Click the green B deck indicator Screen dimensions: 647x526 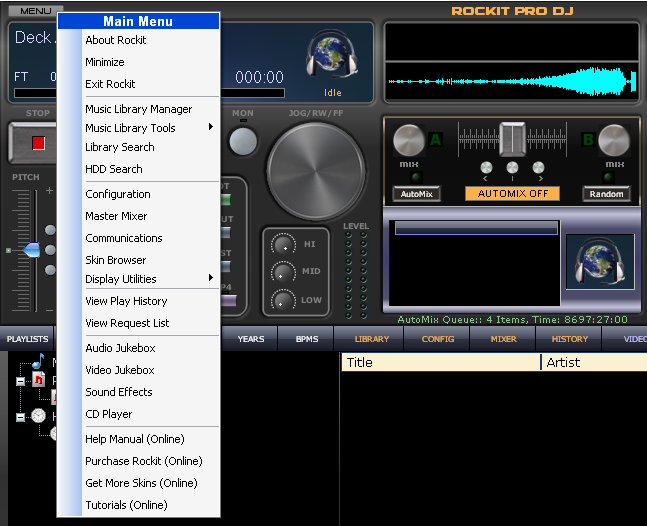click(x=588, y=140)
